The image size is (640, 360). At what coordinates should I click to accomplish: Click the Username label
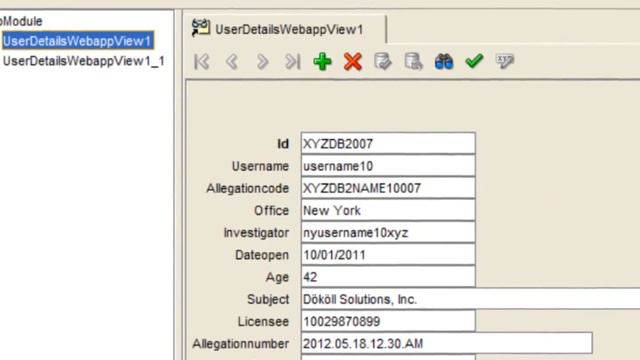point(260,166)
